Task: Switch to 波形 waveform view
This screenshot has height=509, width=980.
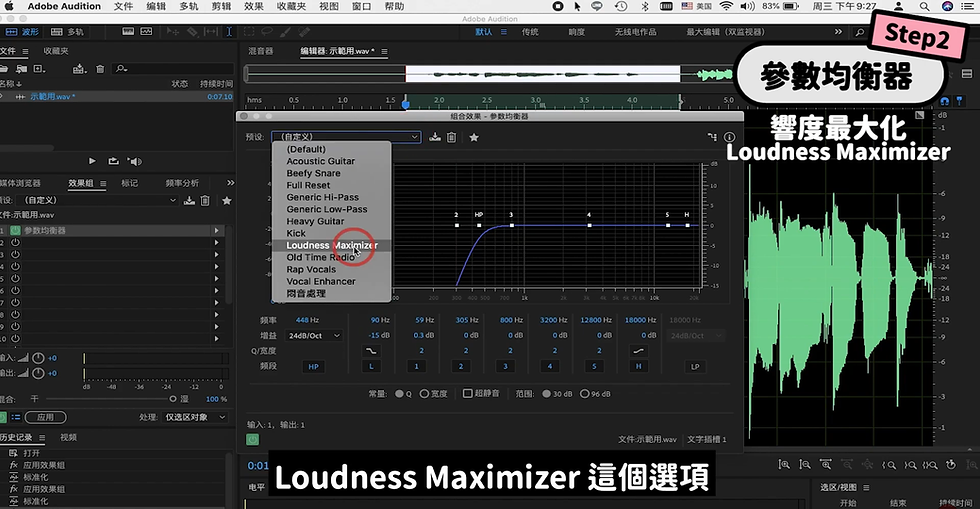Action: click(x=22, y=31)
